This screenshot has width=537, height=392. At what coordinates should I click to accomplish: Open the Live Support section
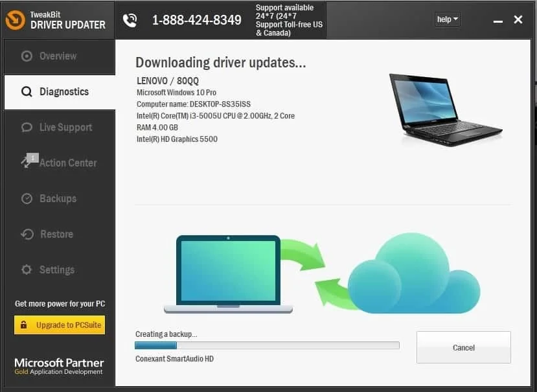[65, 128]
